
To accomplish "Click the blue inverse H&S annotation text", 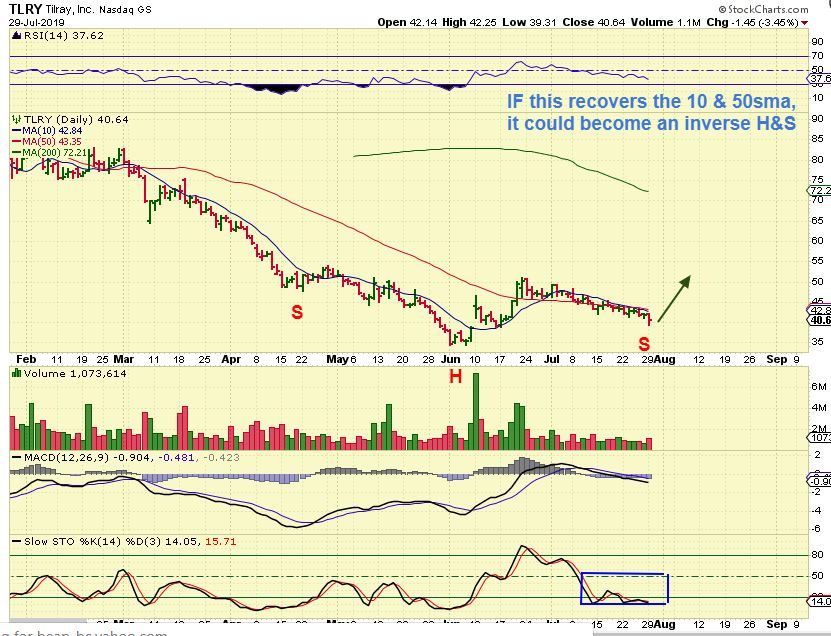I will (x=650, y=112).
